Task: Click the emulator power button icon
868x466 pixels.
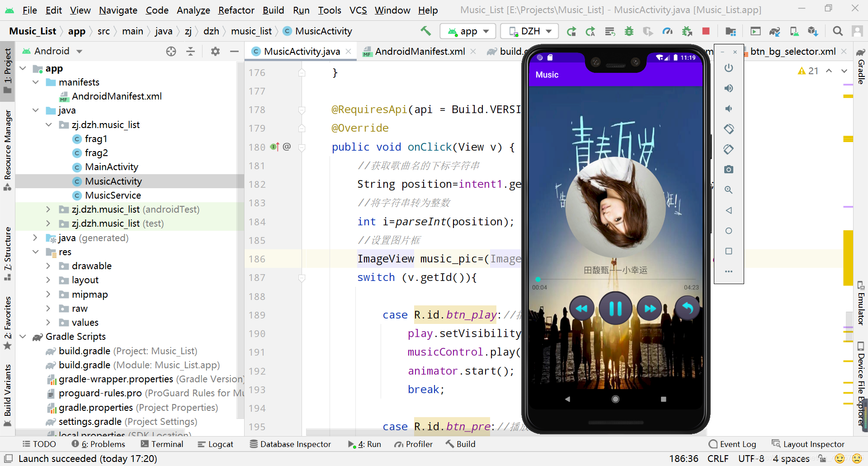Action: pos(728,68)
